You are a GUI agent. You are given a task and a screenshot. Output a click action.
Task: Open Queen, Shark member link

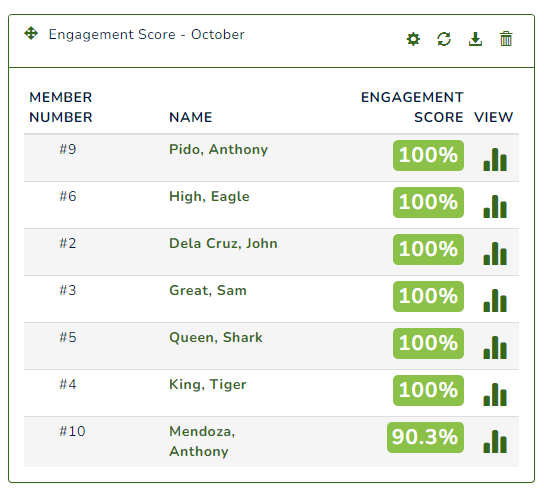(215, 338)
